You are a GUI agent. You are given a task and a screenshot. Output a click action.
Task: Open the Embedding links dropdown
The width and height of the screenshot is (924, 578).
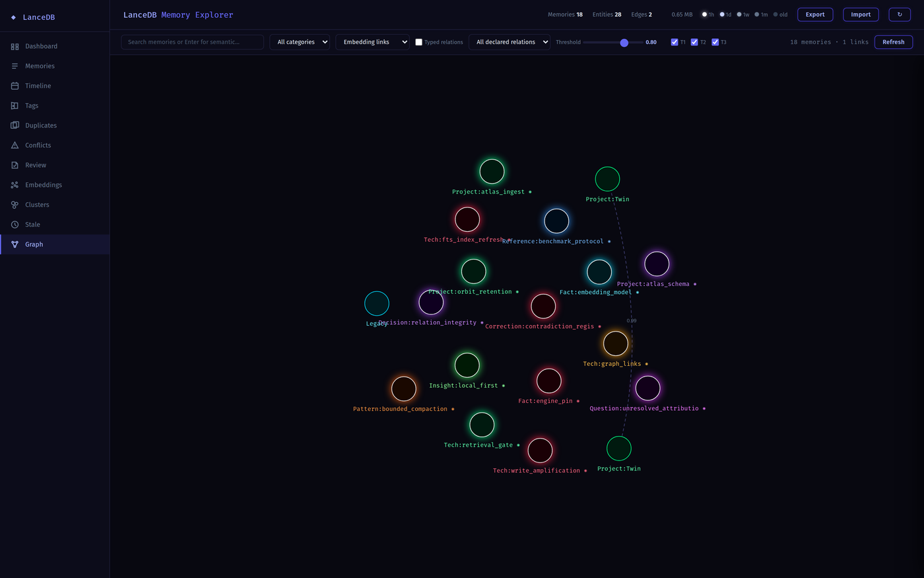point(372,42)
